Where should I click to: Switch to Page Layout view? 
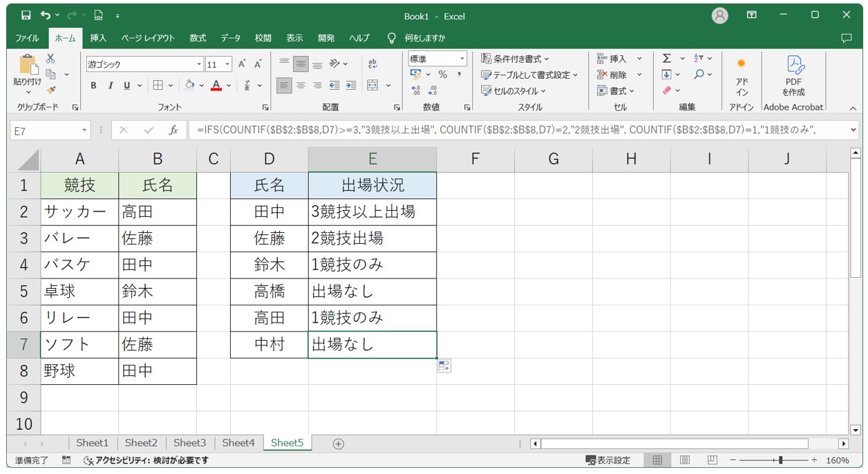coord(684,460)
